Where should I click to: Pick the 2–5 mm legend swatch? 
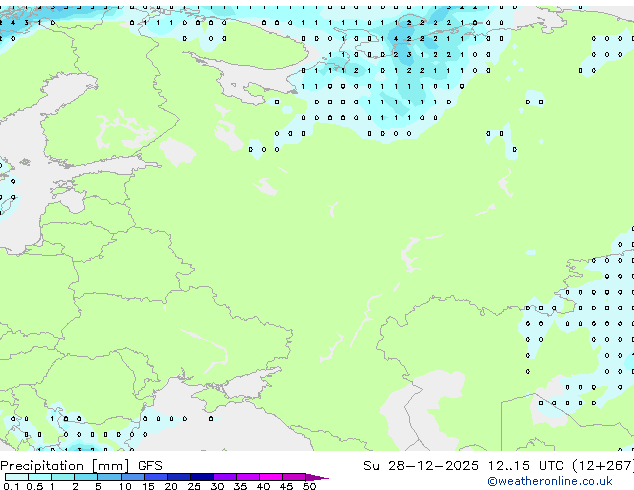tap(86, 477)
